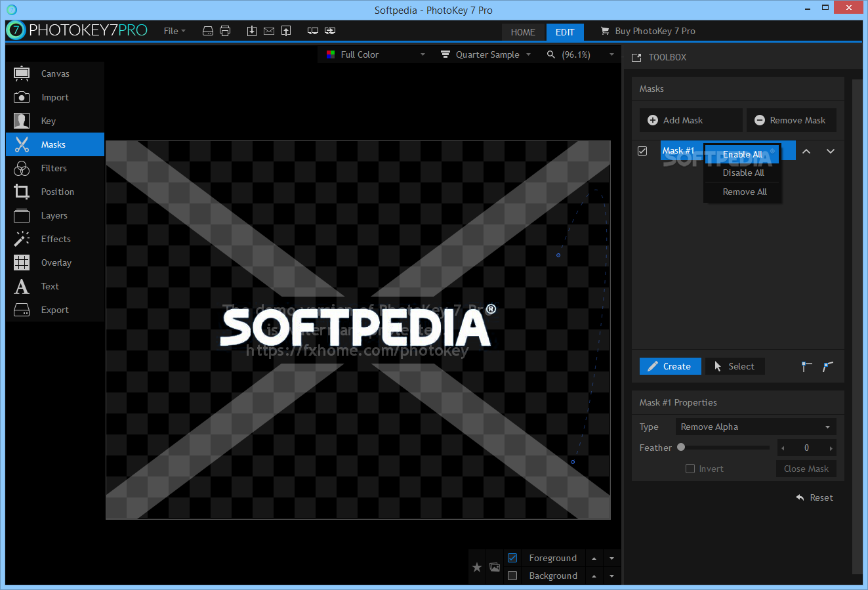Click the upload arrow toolbar icon
The width and height of the screenshot is (868, 590).
[x=286, y=31]
